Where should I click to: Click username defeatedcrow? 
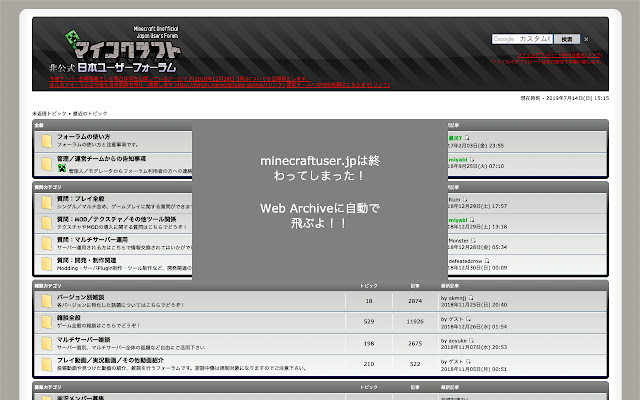click(465, 261)
